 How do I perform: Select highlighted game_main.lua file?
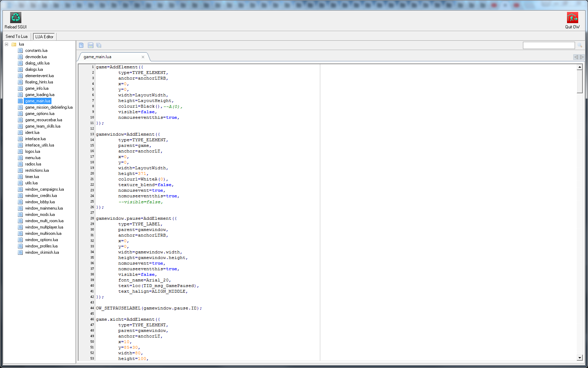point(38,101)
